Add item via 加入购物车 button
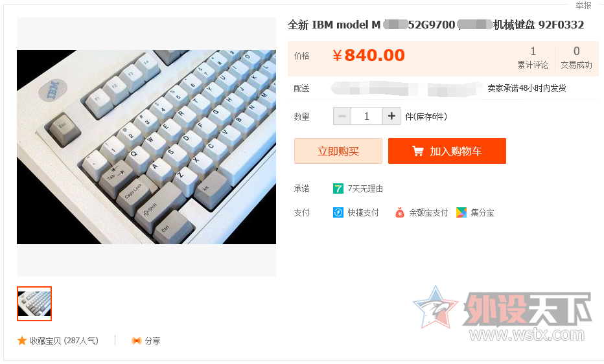Screen dimensions: 604x364 click(x=447, y=151)
